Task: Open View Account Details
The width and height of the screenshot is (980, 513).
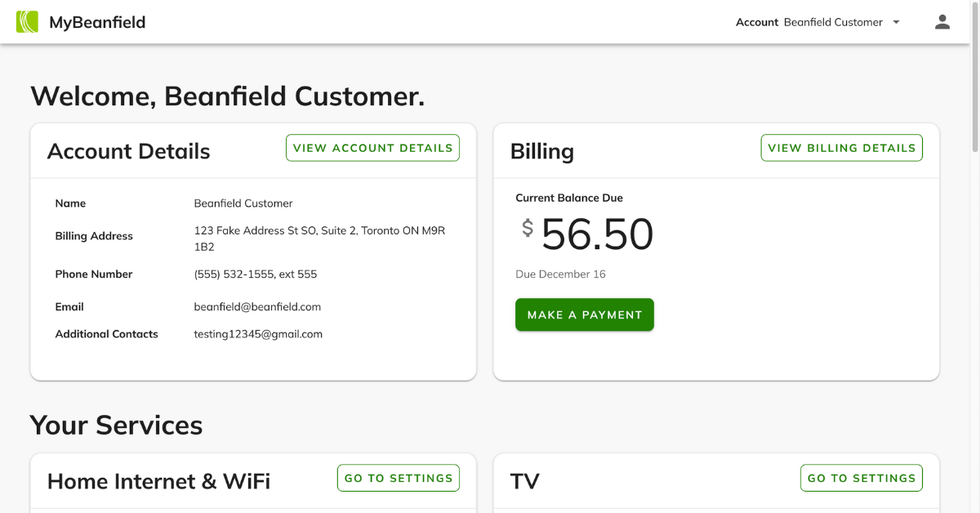Action: point(372,148)
